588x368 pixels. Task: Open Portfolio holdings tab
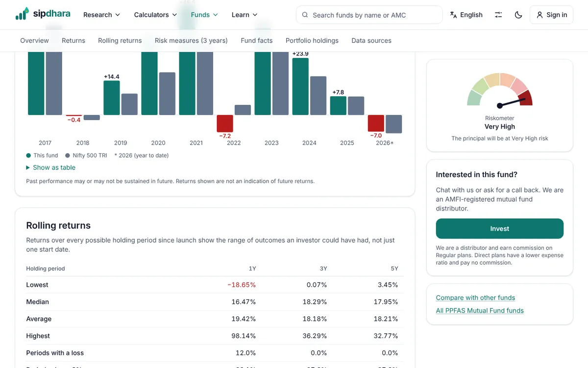pos(312,40)
